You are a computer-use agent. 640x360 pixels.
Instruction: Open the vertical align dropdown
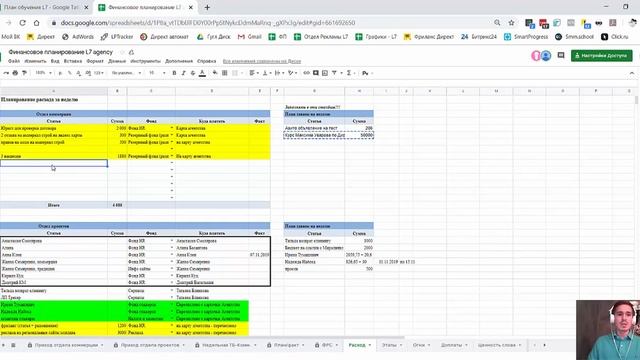pos(267,73)
